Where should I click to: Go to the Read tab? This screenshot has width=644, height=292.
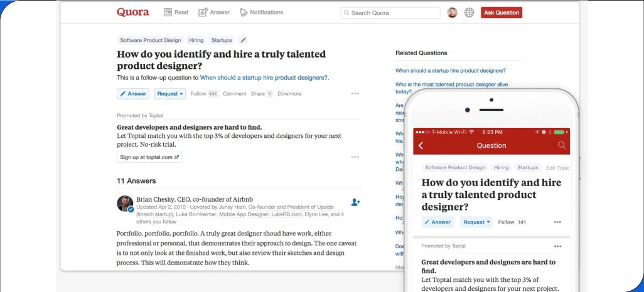176,13
